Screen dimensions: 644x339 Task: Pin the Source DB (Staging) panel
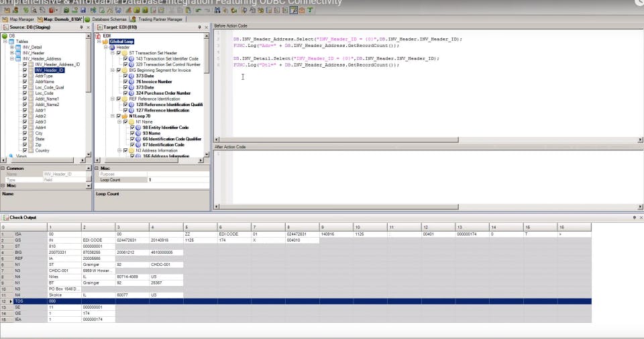(x=81, y=28)
